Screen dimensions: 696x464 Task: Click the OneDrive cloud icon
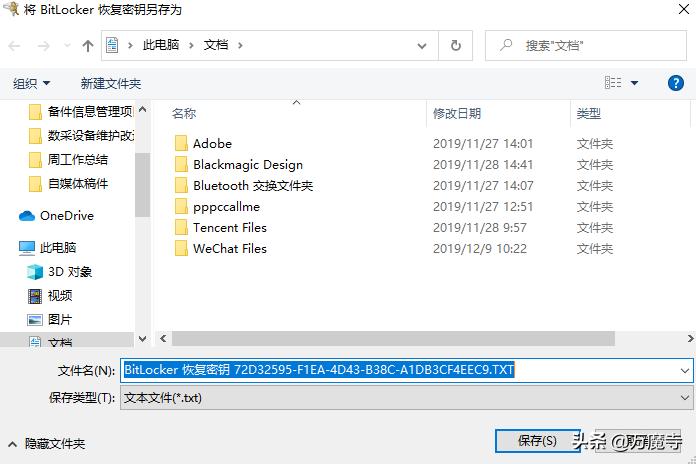[27, 216]
